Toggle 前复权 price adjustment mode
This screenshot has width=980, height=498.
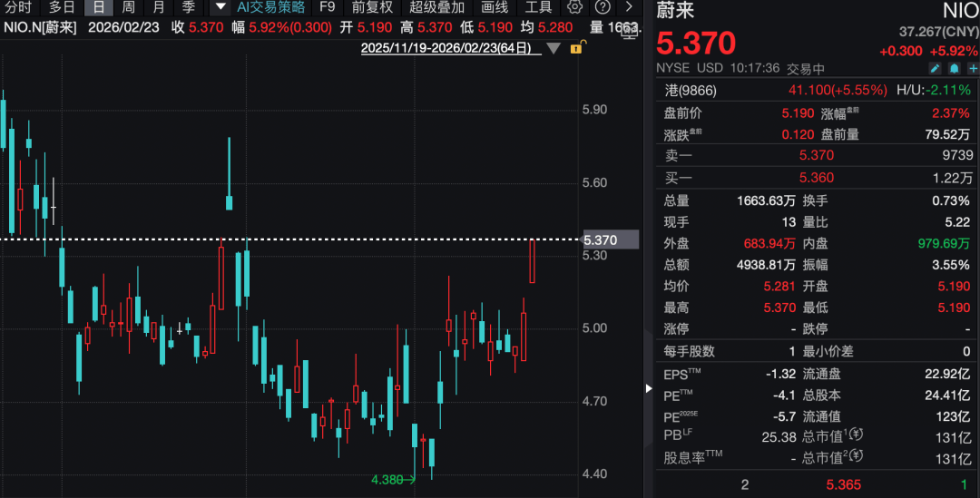(x=372, y=7)
